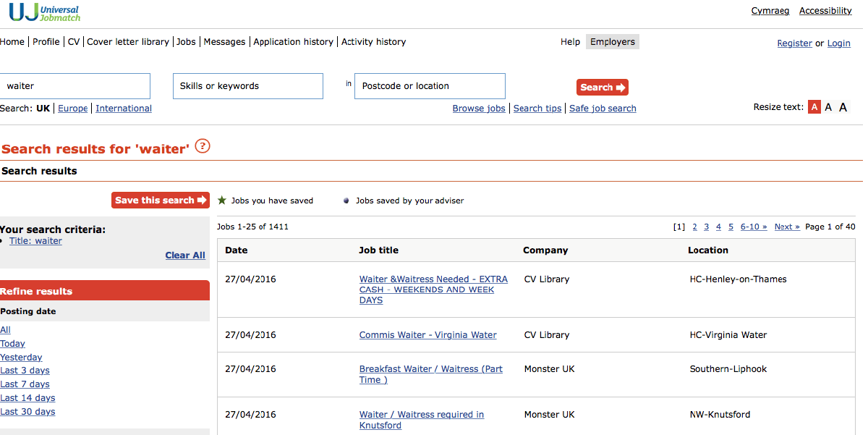The image size is (868, 435).
Task: Open Commis Waiter - Virginia Water job
Action: [x=427, y=335]
